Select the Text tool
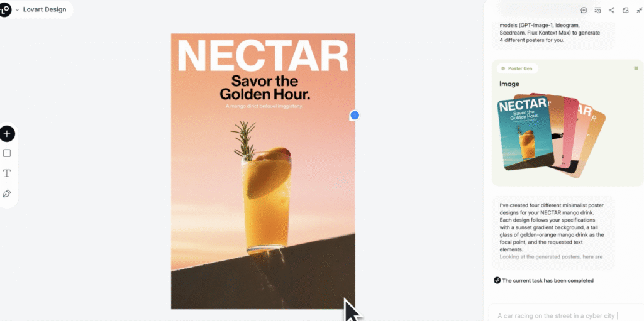 (7, 173)
